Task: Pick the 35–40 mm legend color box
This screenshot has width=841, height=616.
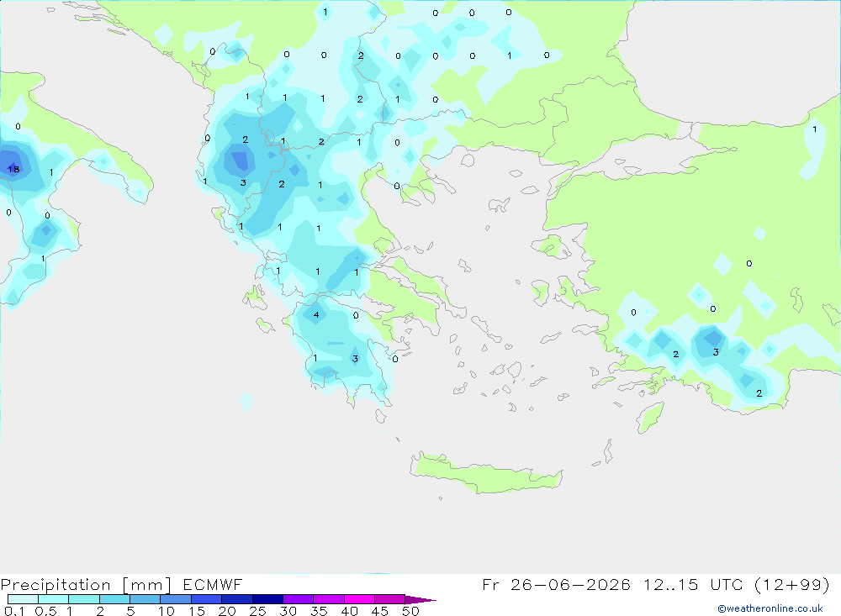Action: tap(328, 599)
